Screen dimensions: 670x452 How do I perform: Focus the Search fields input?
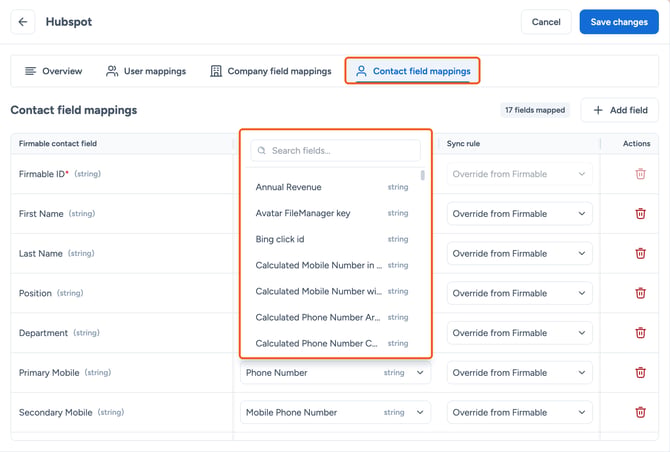pos(335,150)
